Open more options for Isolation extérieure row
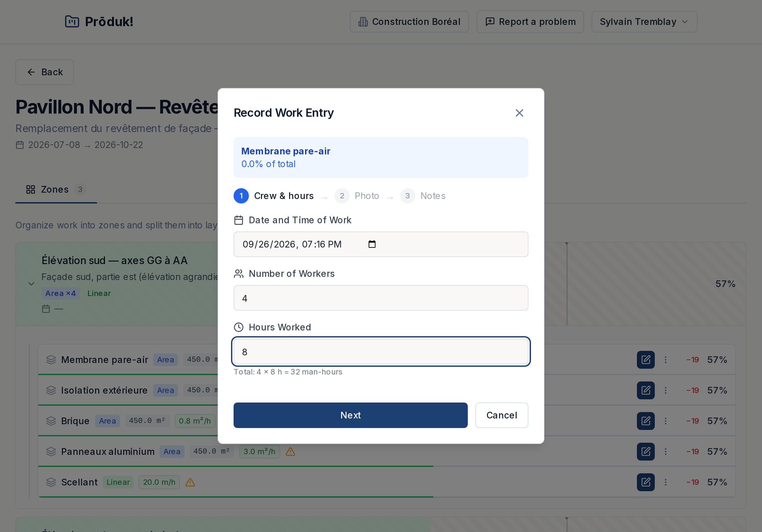Screen dimensions: 762x532 pyautogui.click(x=665, y=390)
